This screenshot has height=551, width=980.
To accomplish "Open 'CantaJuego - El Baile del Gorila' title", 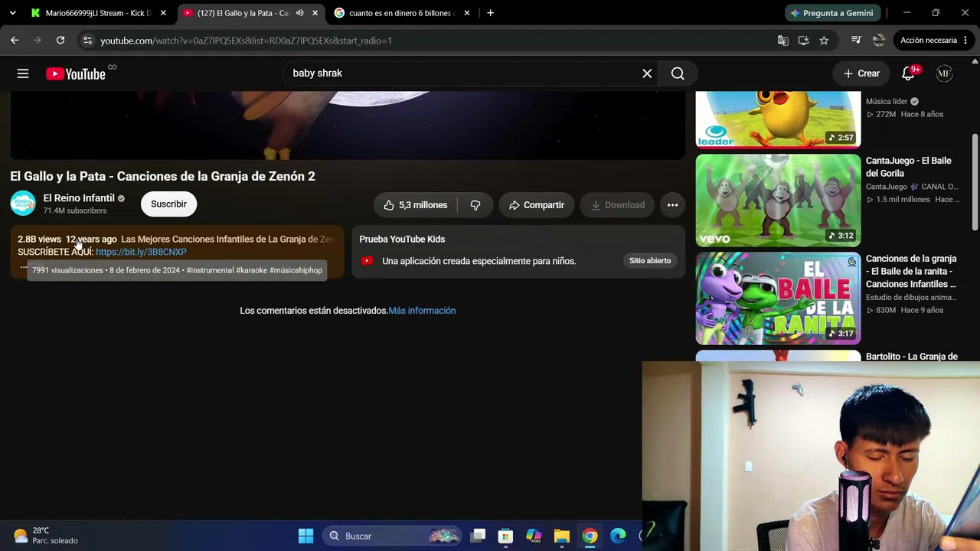I will (909, 167).
